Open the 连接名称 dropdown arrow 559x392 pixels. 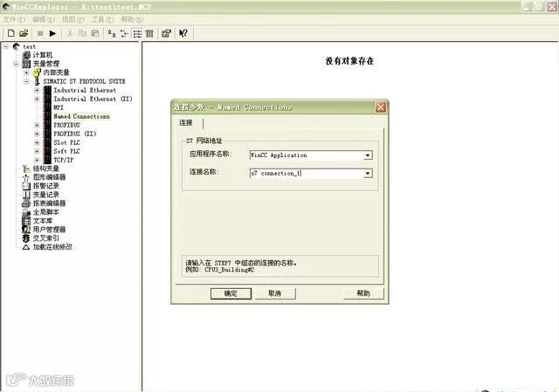click(368, 173)
